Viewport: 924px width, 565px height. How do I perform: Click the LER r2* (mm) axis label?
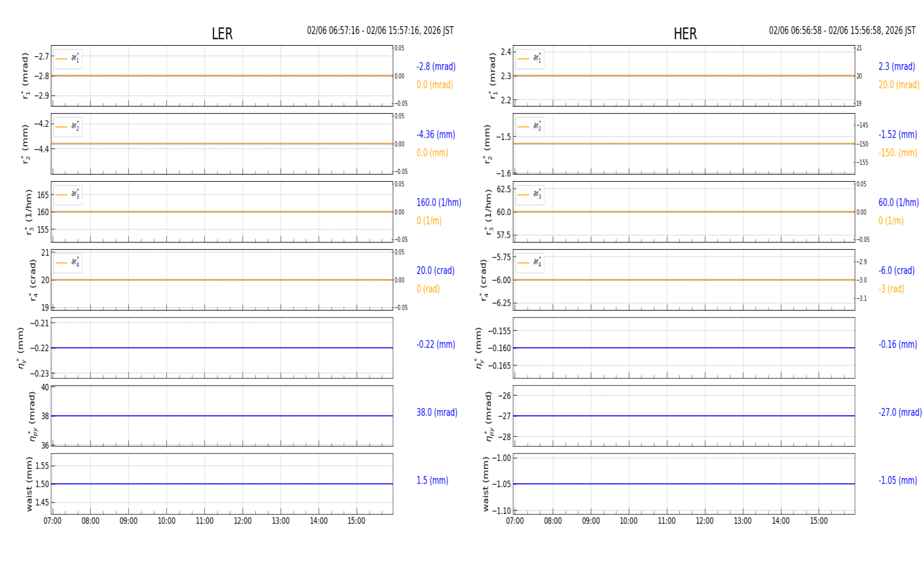(26, 144)
